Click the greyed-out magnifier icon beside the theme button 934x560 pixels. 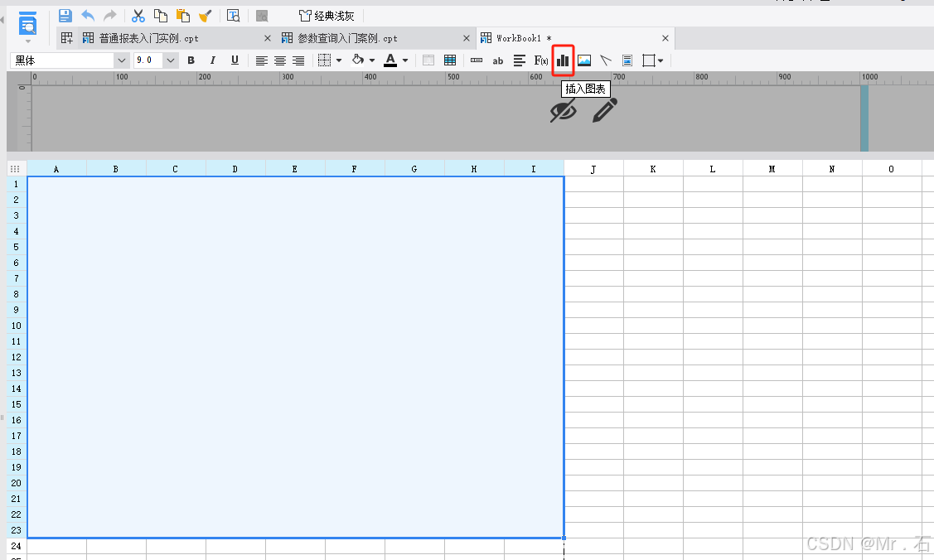[262, 16]
